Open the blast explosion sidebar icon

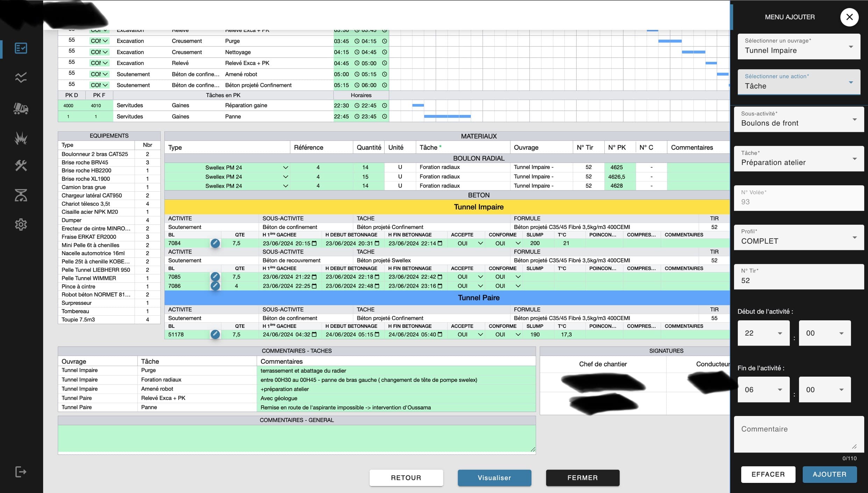tap(21, 138)
